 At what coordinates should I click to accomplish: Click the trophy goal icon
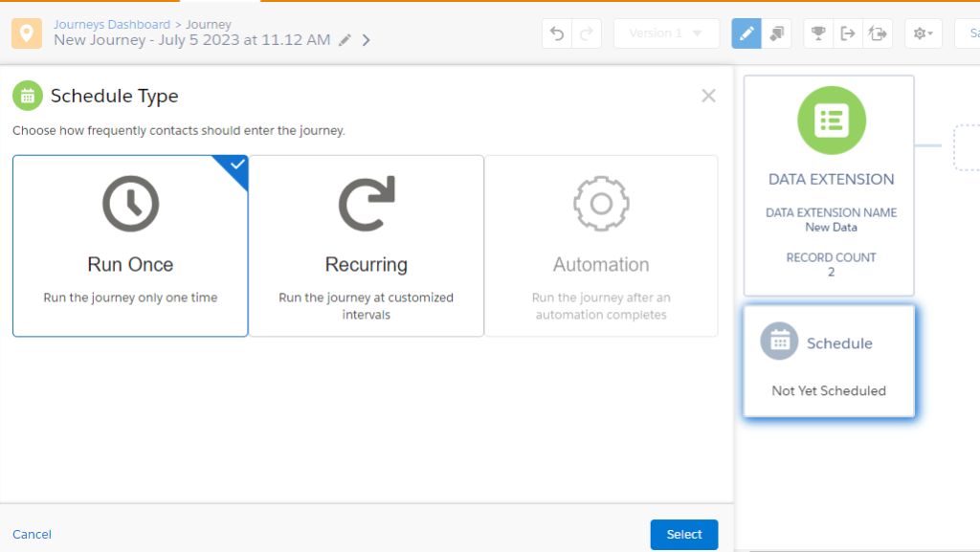(818, 33)
